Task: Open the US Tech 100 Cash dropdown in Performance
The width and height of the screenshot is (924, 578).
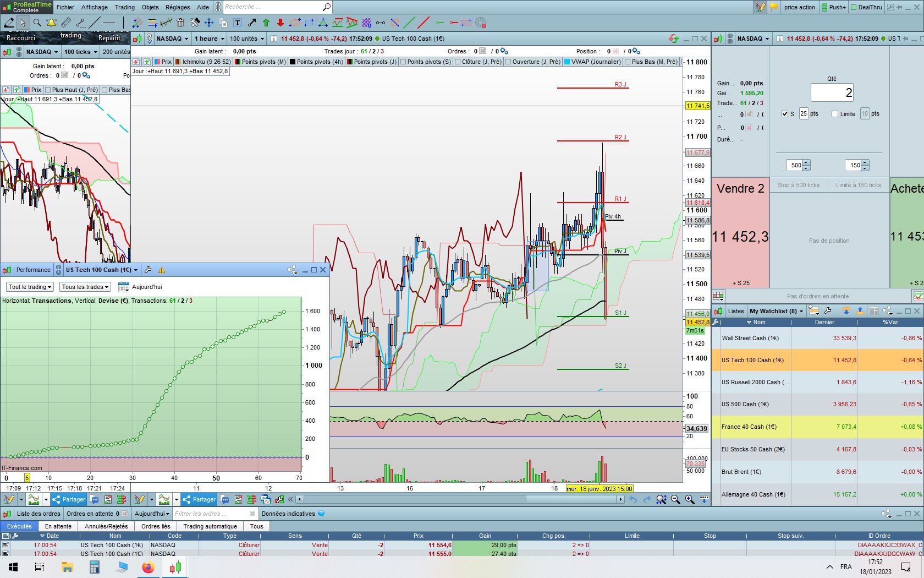Action: (x=102, y=270)
